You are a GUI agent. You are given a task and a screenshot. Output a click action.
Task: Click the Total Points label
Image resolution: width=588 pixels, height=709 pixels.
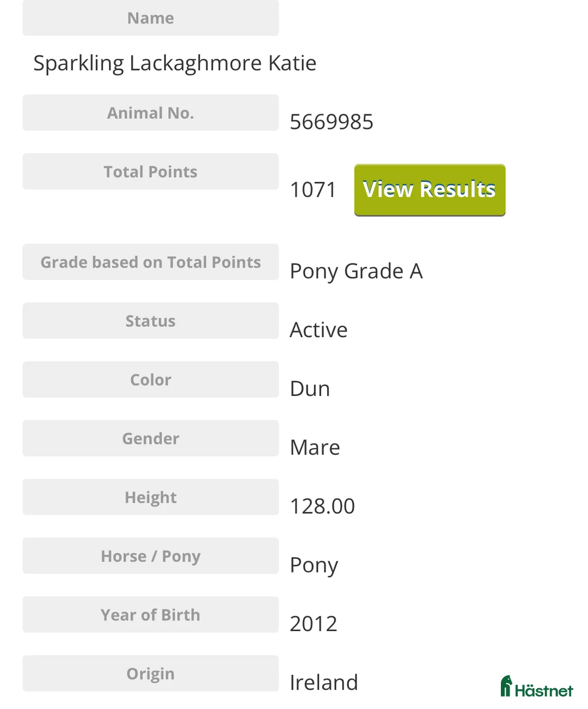coord(150,172)
